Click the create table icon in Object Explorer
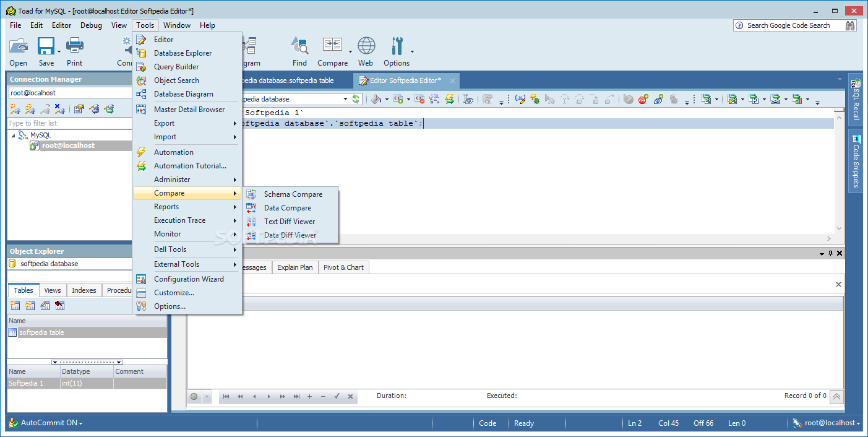The height and width of the screenshot is (437, 868). (15, 305)
